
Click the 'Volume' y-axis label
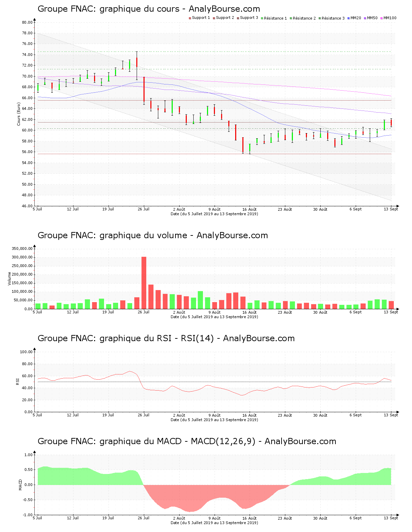9,279
